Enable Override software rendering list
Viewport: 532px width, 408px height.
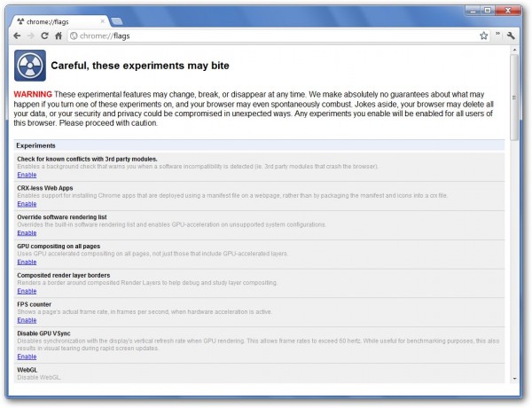27,233
